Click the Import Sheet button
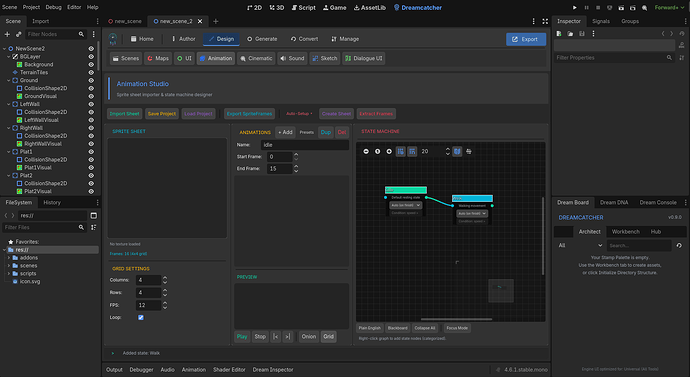 click(x=125, y=113)
